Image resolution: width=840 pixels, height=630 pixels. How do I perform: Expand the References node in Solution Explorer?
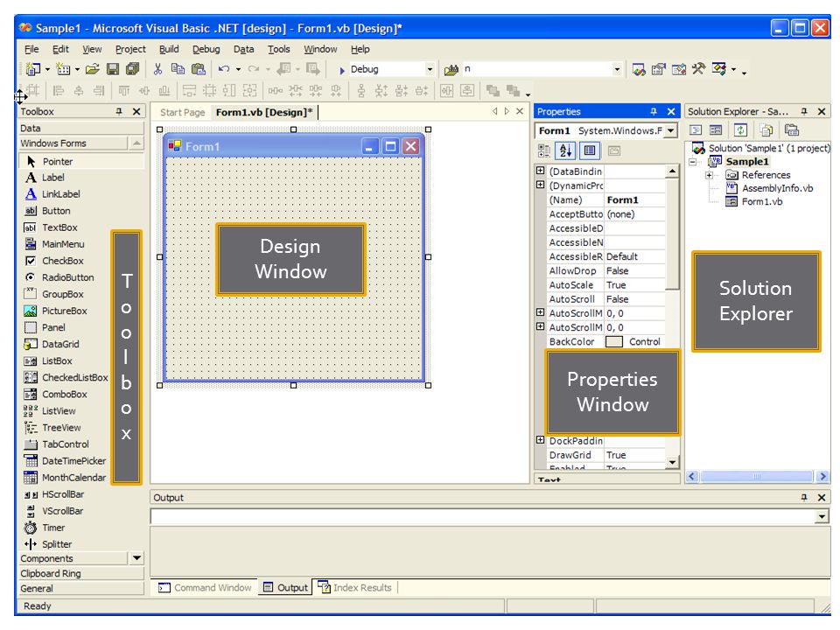click(x=710, y=175)
